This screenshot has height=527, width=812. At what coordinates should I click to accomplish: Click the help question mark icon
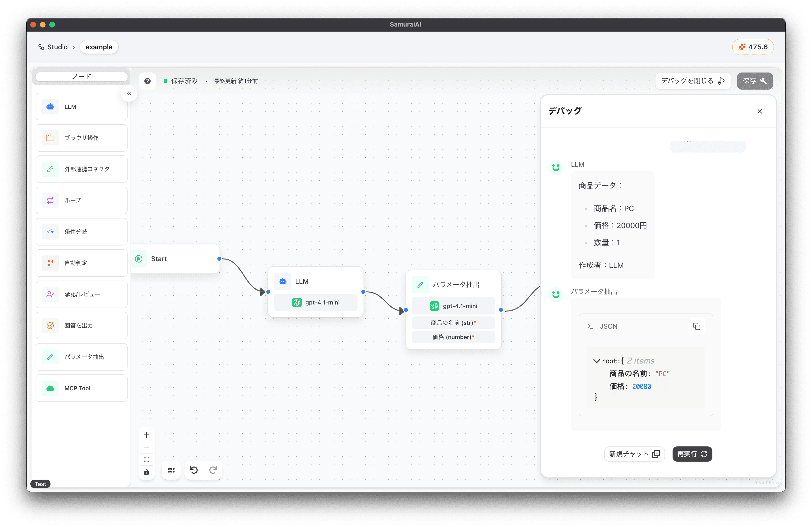147,81
